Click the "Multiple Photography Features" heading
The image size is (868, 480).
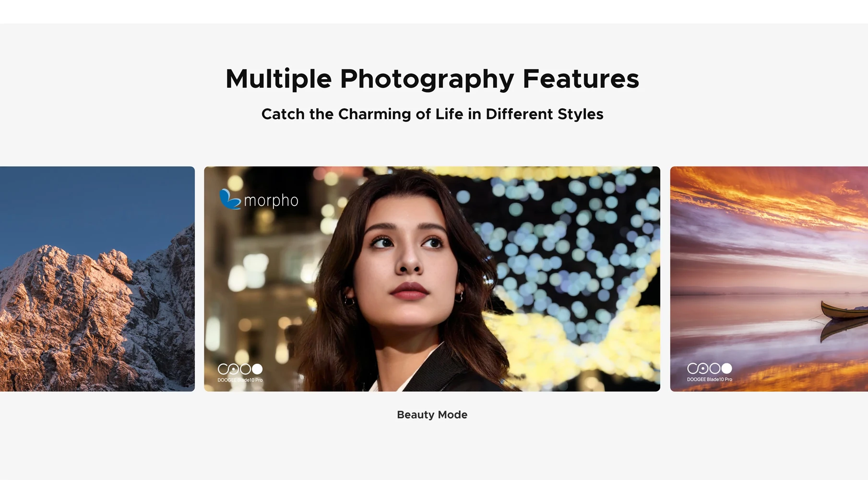tap(432, 79)
